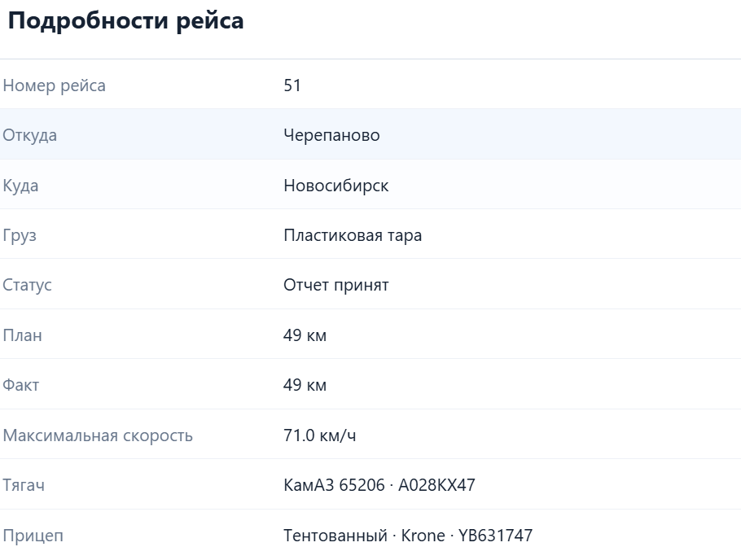
Task: Click the 'План' row label
Action: (22, 335)
